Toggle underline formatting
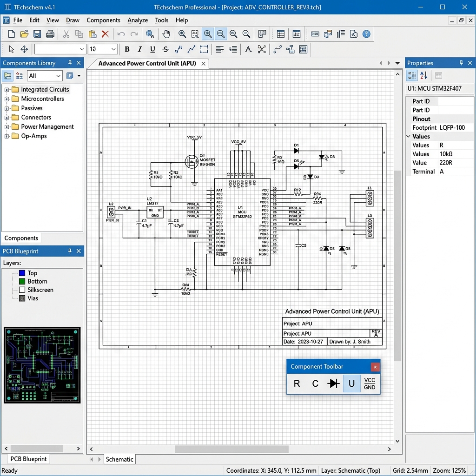Viewport: 476px width, 476px height. click(152, 49)
